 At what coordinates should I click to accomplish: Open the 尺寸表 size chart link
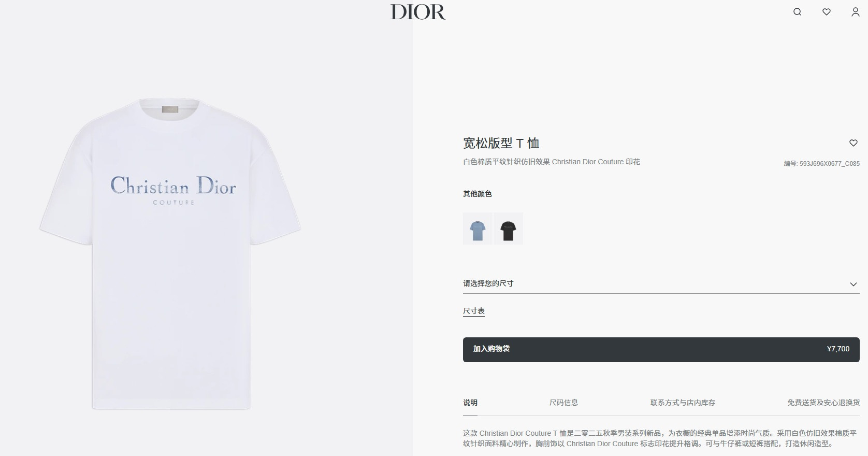click(x=474, y=311)
